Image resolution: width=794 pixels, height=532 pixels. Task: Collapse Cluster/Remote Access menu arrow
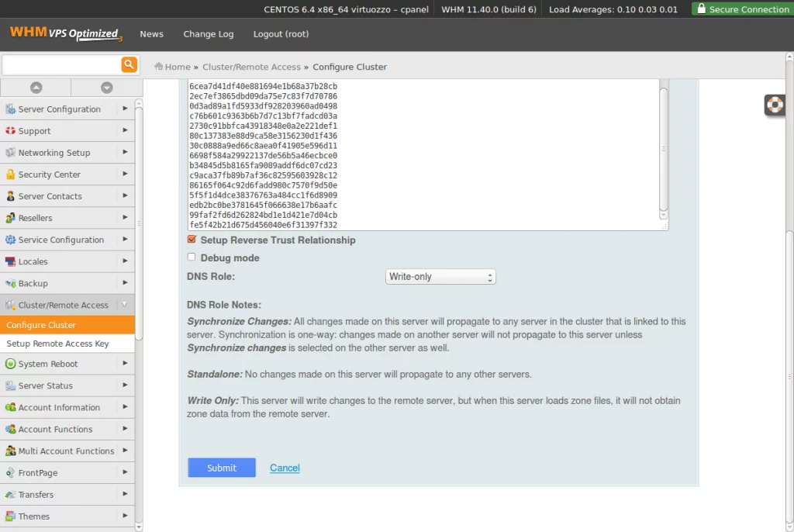pos(125,305)
